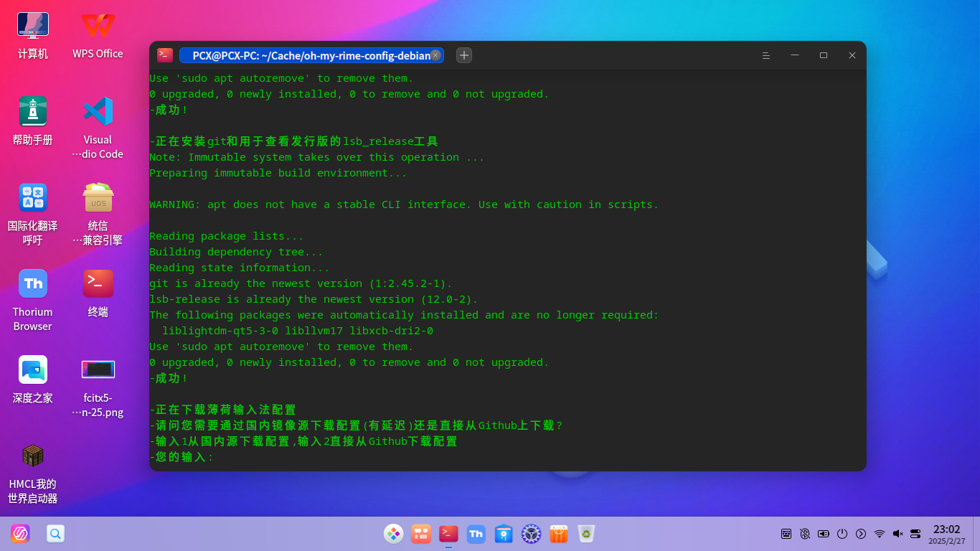Open the taskbar search icon
This screenshot has height=551, width=980.
tap(55, 534)
